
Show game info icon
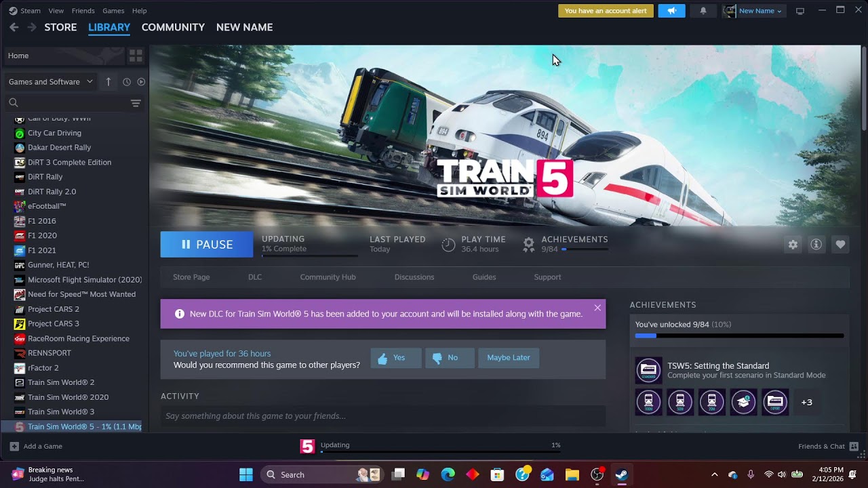click(x=816, y=245)
